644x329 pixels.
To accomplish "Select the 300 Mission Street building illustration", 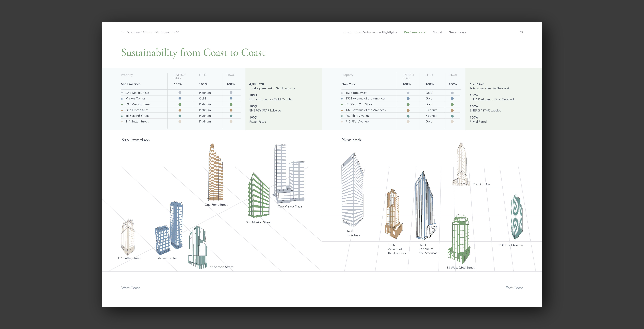I will pyautogui.click(x=258, y=195).
